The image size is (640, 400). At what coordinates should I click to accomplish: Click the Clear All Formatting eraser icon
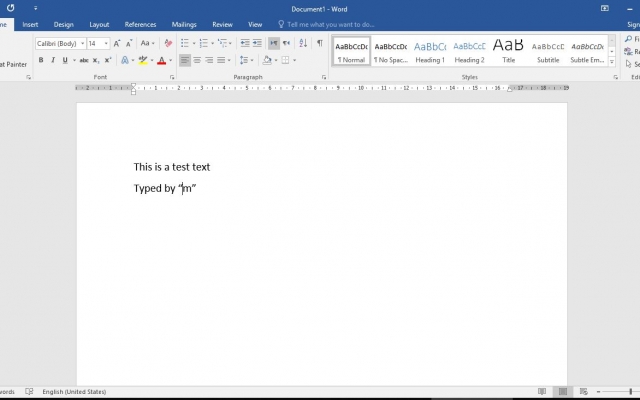[x=168, y=43]
